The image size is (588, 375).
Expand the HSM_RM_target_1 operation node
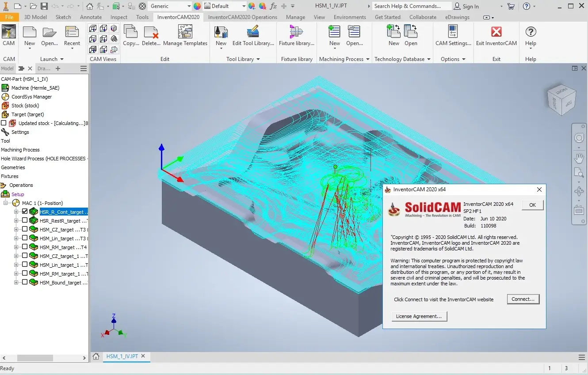[16, 273]
